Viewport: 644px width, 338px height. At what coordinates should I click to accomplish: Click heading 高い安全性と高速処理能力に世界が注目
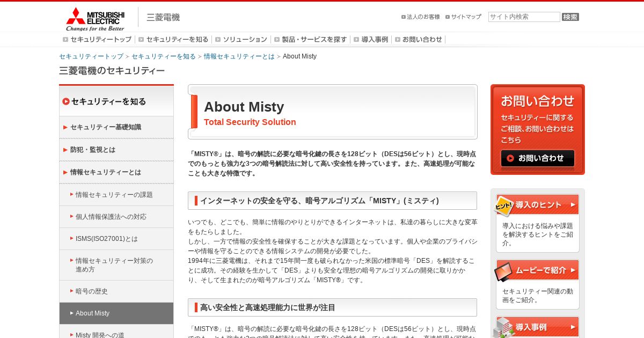tap(268, 307)
